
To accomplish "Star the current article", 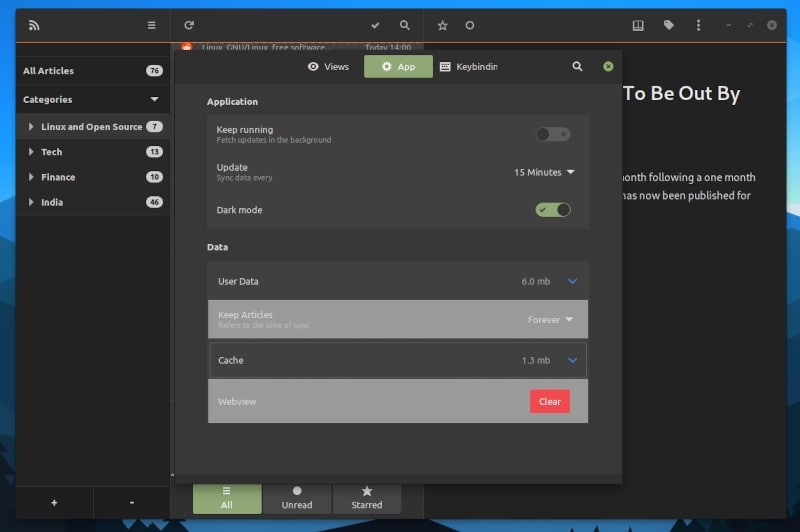I will pos(442,25).
